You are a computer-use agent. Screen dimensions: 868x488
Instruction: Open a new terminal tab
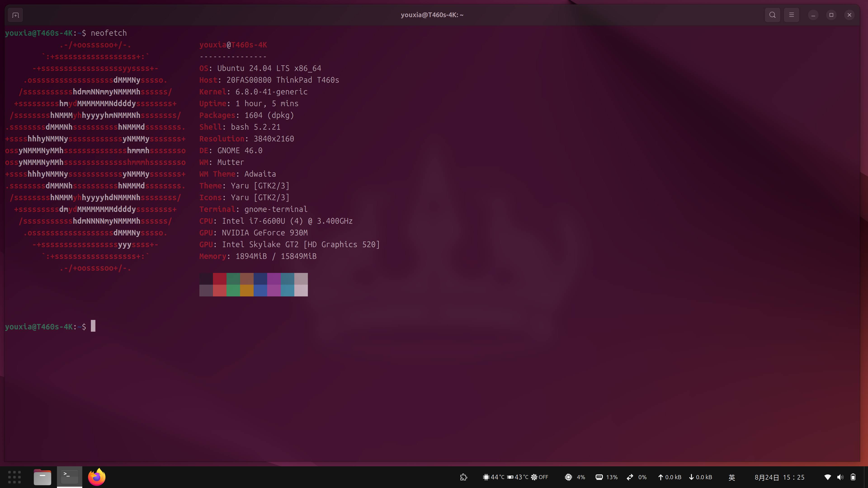click(x=16, y=15)
